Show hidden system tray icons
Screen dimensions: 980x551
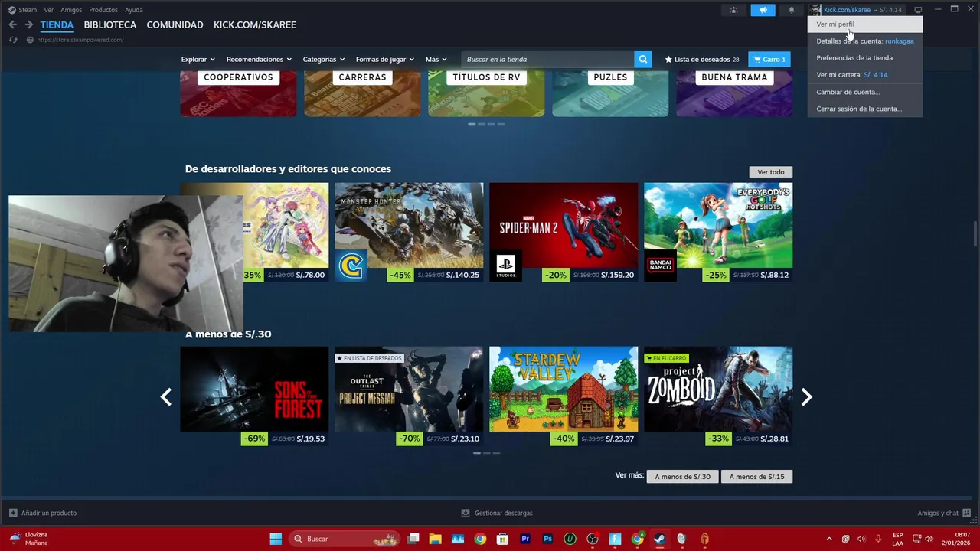(829, 539)
